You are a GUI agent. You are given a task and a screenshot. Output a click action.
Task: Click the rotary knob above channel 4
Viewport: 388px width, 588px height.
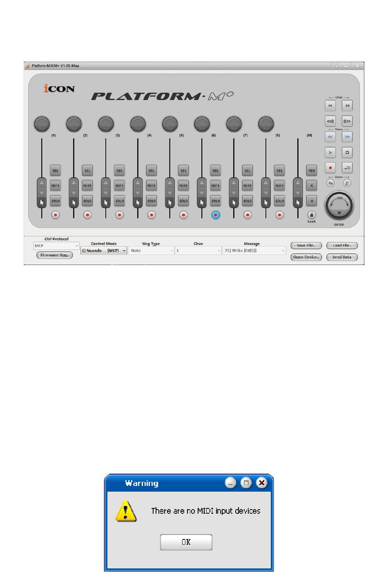[x=138, y=124]
